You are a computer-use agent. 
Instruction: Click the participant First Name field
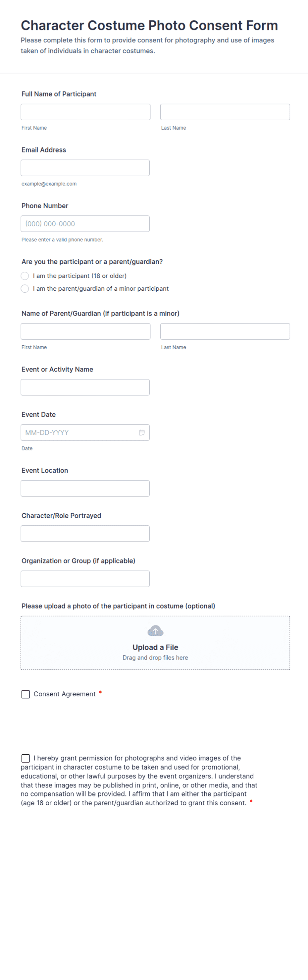click(x=85, y=112)
